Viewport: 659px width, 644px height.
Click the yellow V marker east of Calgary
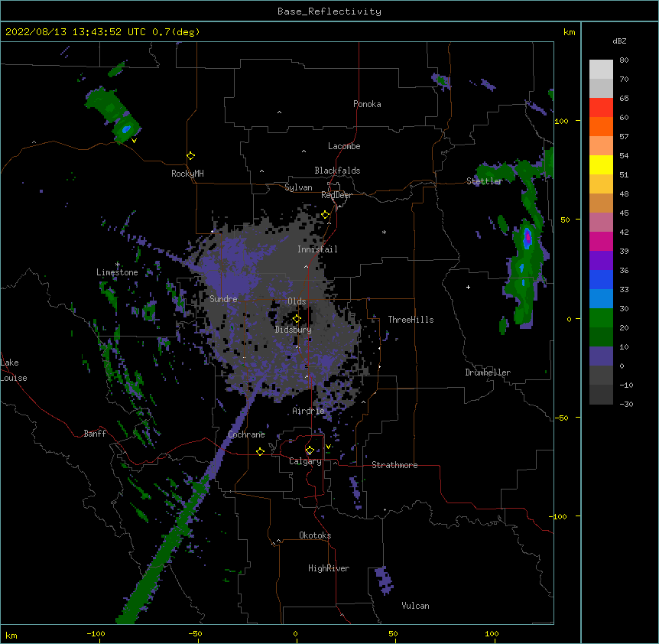tap(328, 447)
